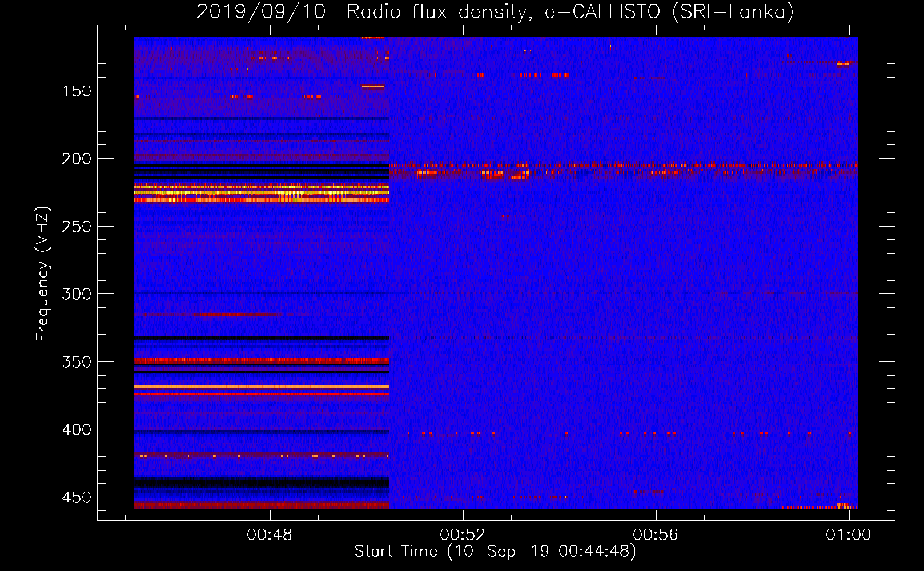The width and height of the screenshot is (924, 571).
Task: Click the 400 frequency tick label
Action: [x=77, y=429]
